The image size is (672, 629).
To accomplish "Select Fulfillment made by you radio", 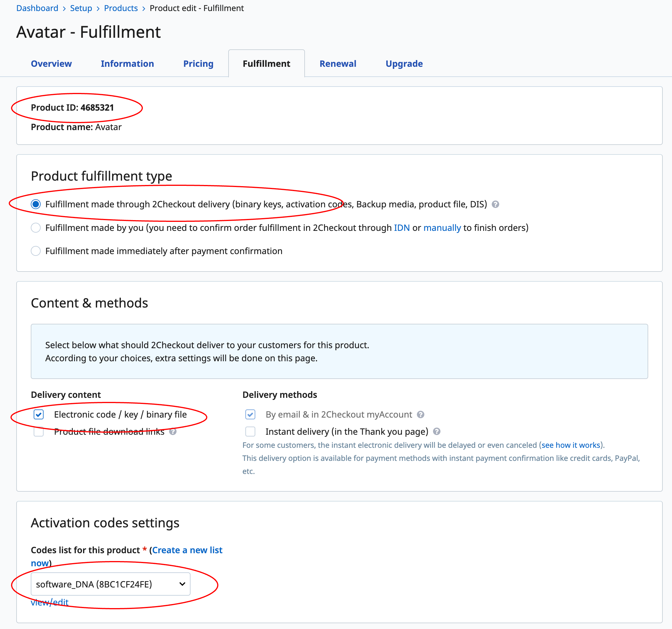I will coord(36,228).
